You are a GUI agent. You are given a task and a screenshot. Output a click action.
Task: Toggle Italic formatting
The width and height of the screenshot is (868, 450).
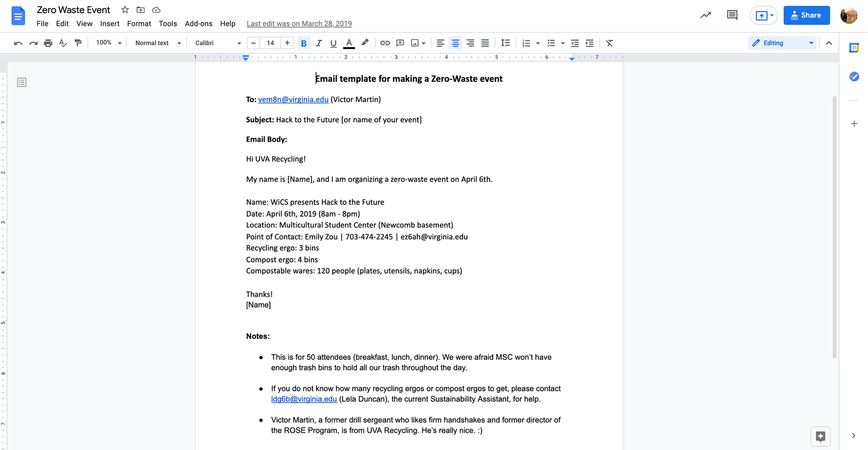pyautogui.click(x=319, y=43)
